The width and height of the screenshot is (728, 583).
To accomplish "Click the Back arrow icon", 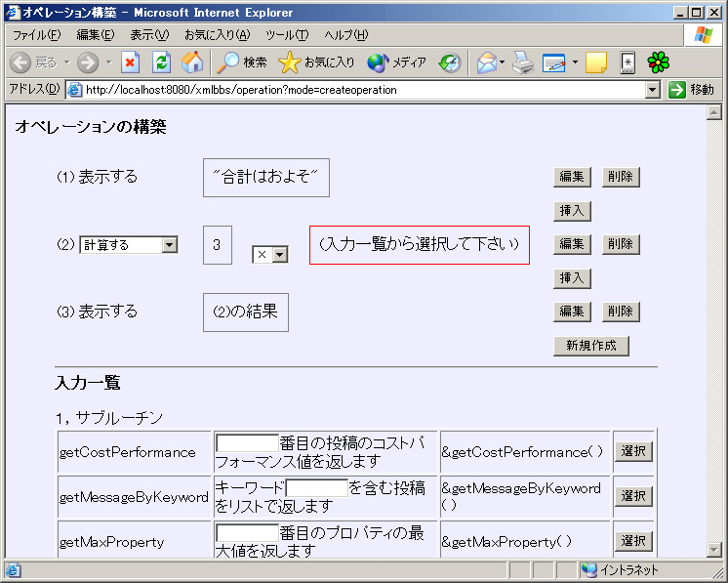I will coord(20,62).
